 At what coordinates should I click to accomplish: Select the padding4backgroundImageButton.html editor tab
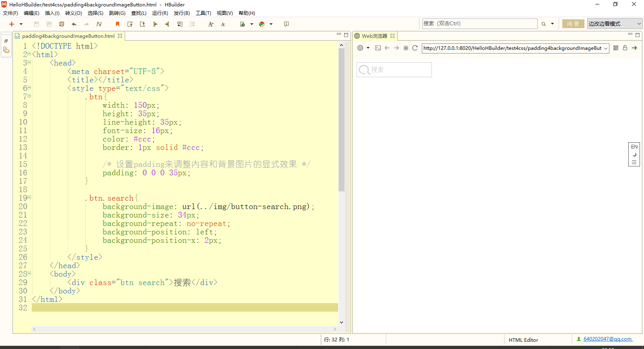(68, 36)
